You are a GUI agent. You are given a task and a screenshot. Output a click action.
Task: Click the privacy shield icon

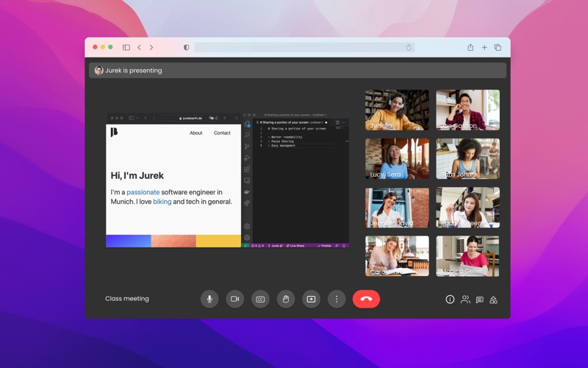pyautogui.click(x=187, y=47)
